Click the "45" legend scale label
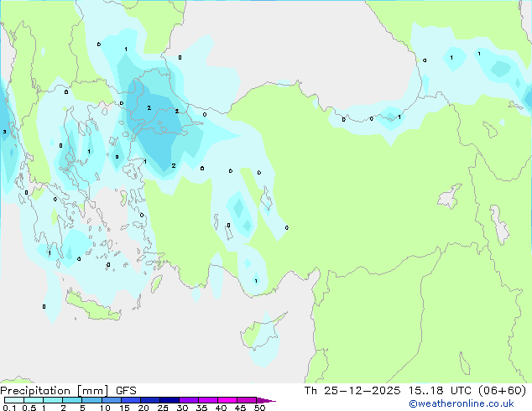Viewport: 532px width, 411px height. point(240,408)
